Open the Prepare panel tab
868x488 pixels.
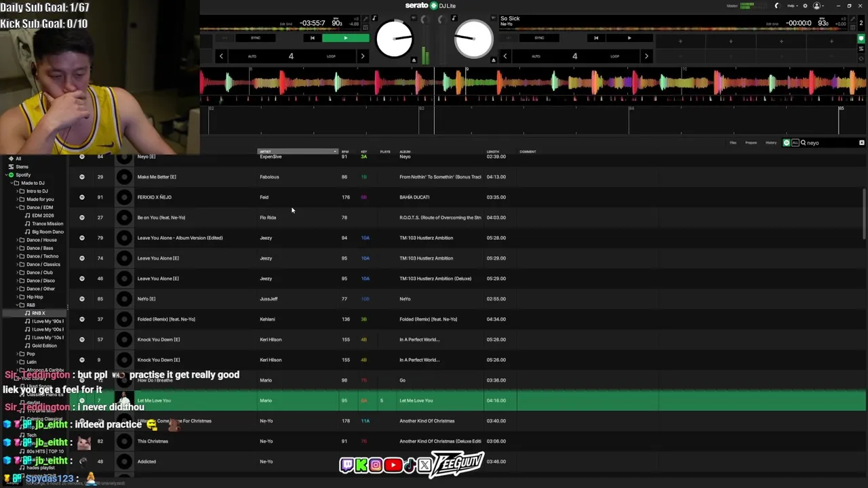pos(751,143)
